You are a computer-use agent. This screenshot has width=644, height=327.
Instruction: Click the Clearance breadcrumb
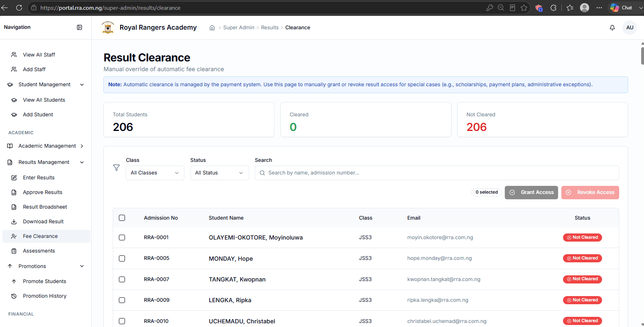click(x=298, y=28)
